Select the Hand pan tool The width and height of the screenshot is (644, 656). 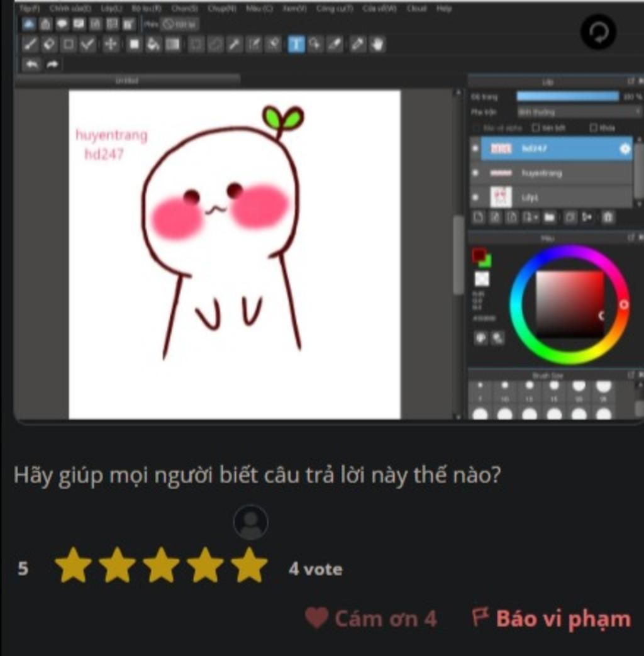click(377, 44)
